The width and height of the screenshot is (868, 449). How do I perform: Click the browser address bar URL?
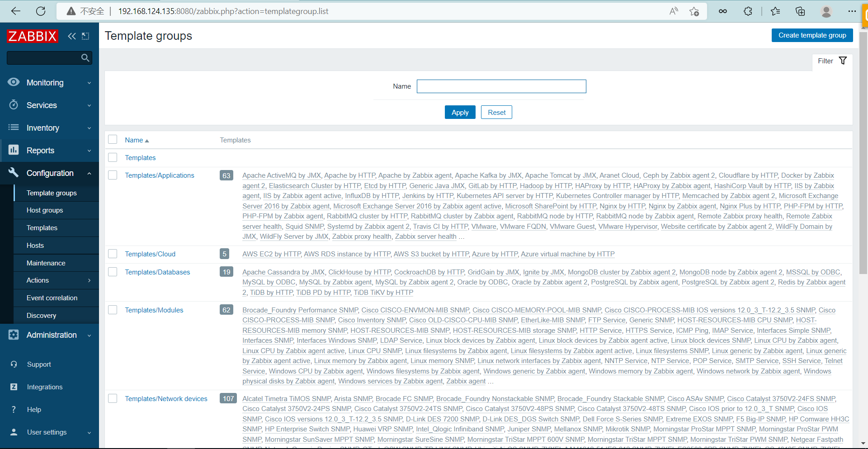[x=223, y=11]
